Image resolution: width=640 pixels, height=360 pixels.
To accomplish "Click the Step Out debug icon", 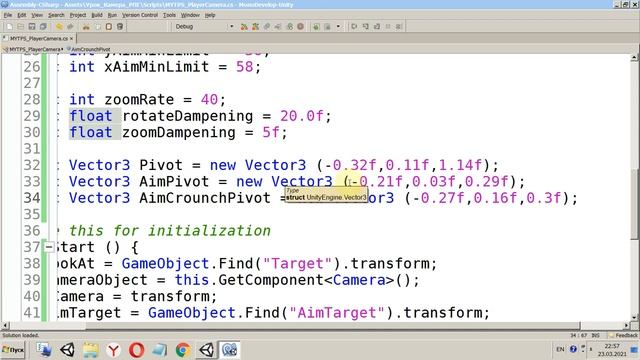I will point(377,27).
